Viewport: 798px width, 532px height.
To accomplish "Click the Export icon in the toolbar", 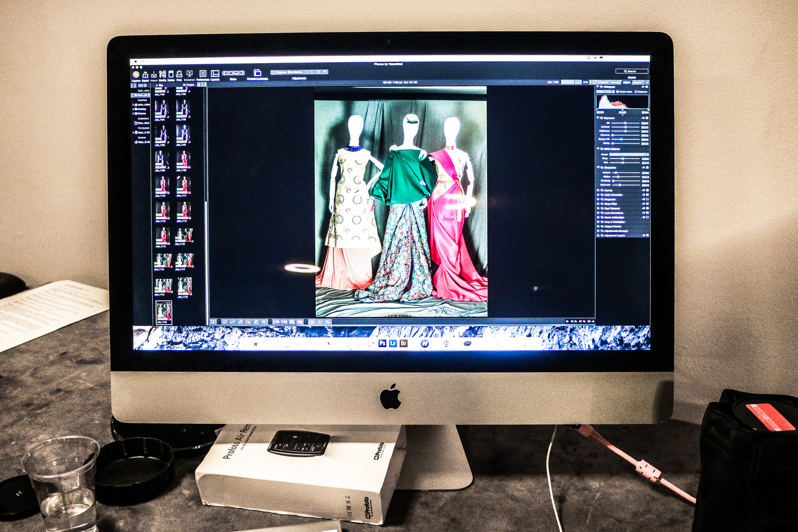I will [145, 75].
